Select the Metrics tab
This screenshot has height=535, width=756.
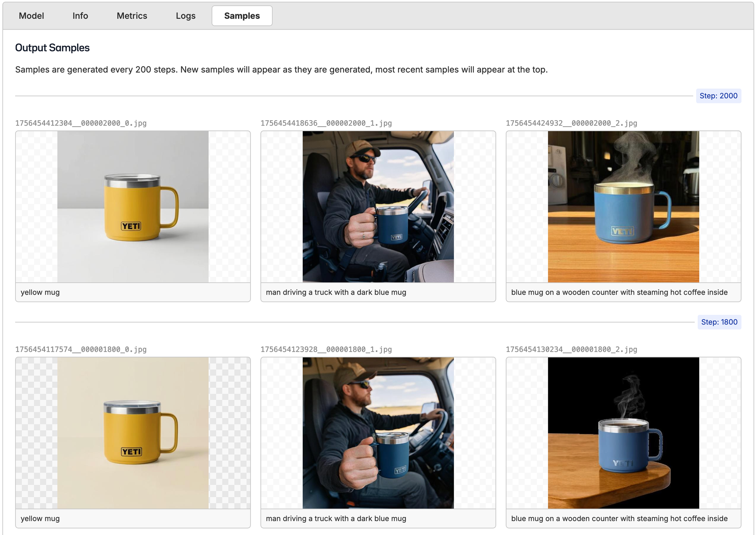coord(132,16)
